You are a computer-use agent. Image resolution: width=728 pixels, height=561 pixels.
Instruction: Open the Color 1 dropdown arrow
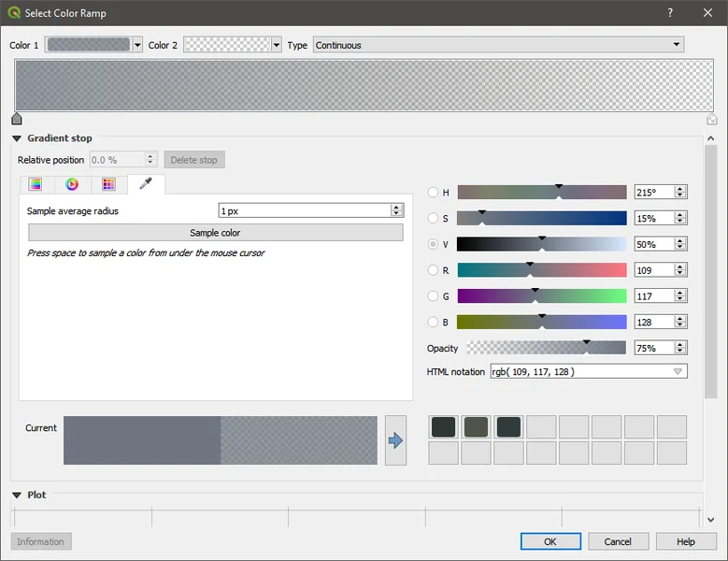coord(138,45)
